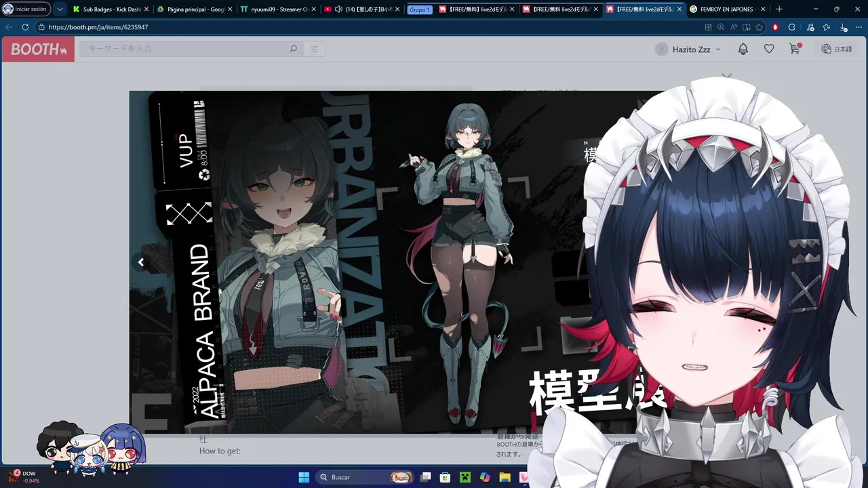
Task: Open File Explorer from taskbar
Action: click(x=505, y=477)
